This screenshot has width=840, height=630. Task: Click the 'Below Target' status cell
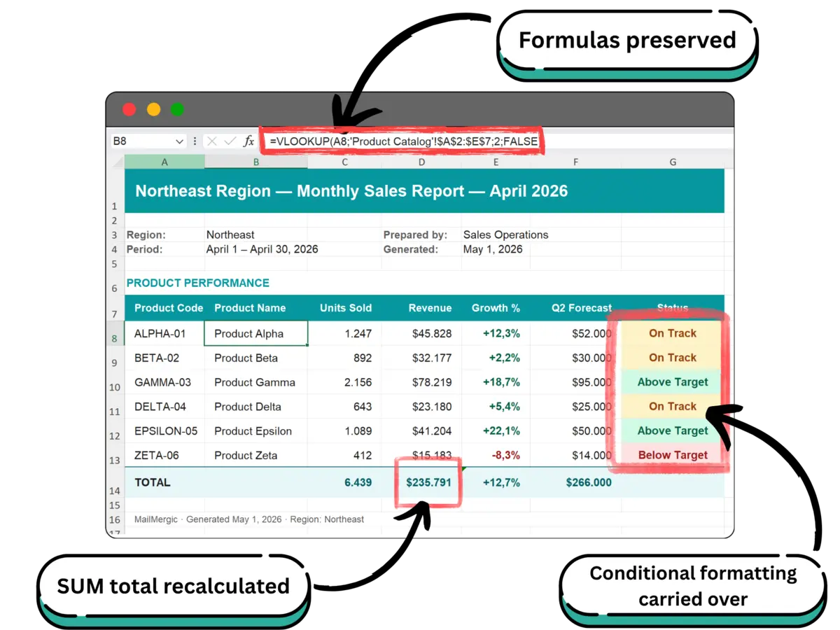(673, 455)
